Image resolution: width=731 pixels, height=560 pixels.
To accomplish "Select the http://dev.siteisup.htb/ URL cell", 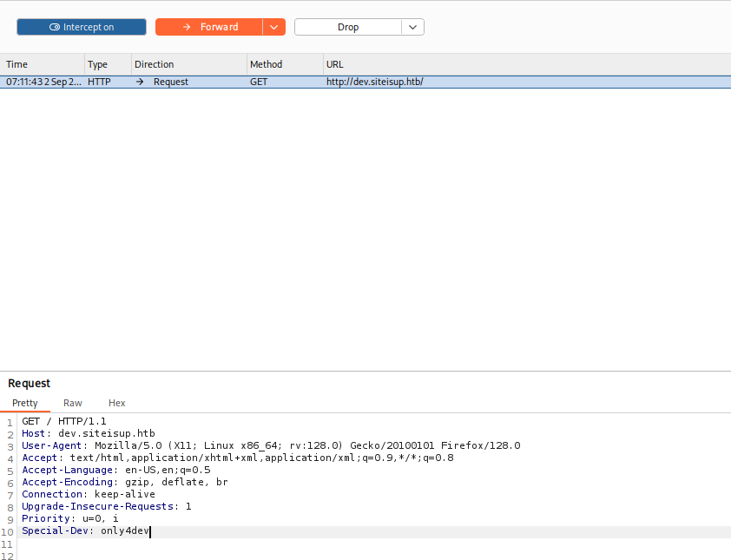I will pos(375,82).
